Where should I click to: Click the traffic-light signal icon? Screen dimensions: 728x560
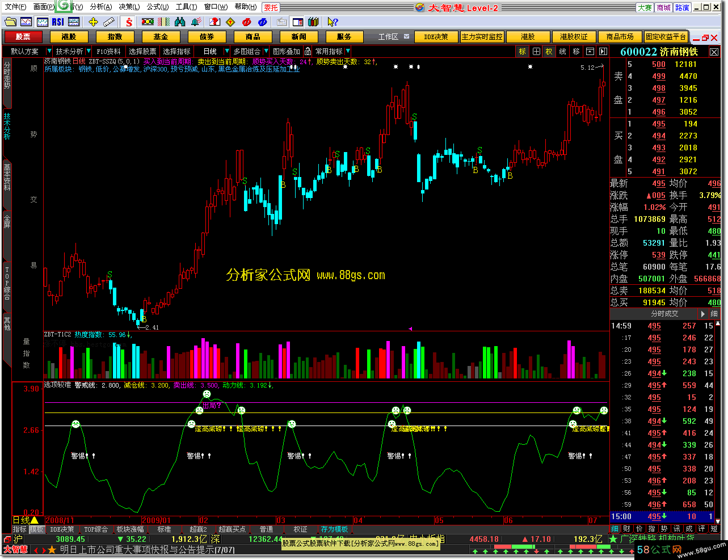148,22
